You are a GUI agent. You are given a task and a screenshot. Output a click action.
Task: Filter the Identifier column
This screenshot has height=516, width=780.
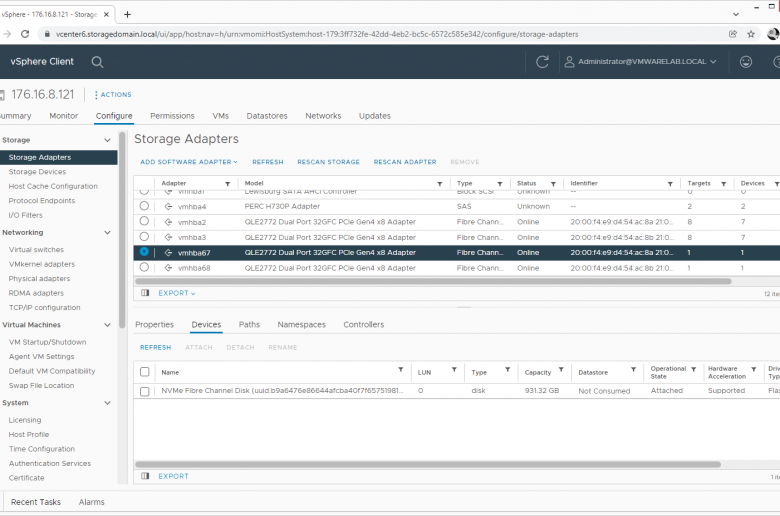tap(670, 184)
